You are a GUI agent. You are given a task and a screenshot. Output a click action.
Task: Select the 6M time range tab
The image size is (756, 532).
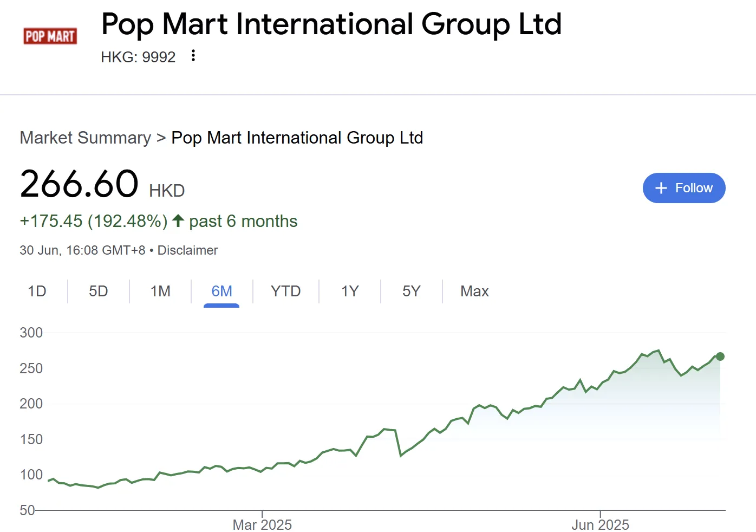(221, 291)
